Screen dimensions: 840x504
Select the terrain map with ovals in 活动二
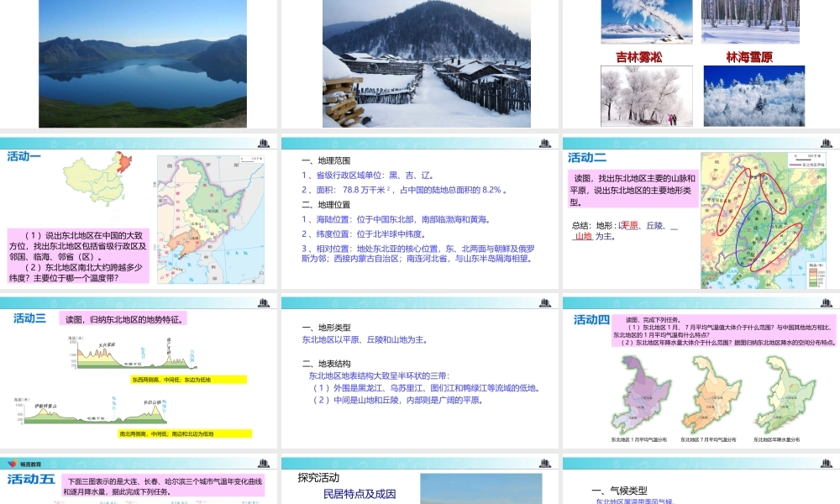pos(763,221)
